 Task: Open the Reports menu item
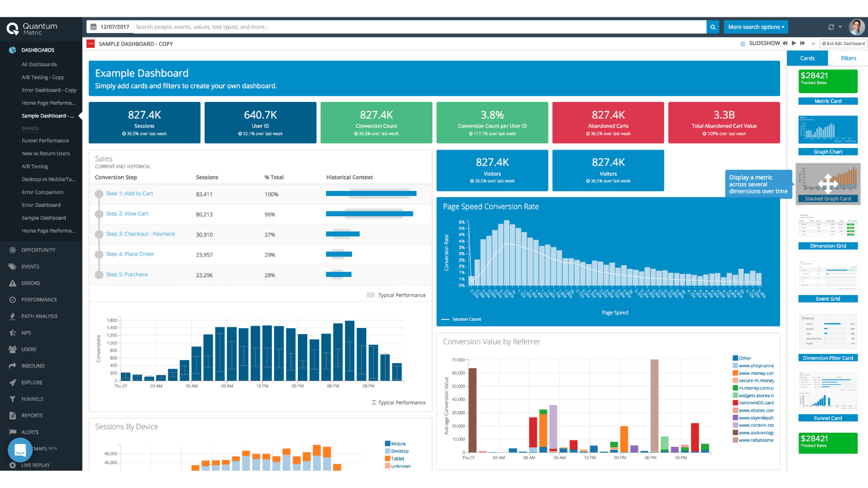[x=32, y=415]
